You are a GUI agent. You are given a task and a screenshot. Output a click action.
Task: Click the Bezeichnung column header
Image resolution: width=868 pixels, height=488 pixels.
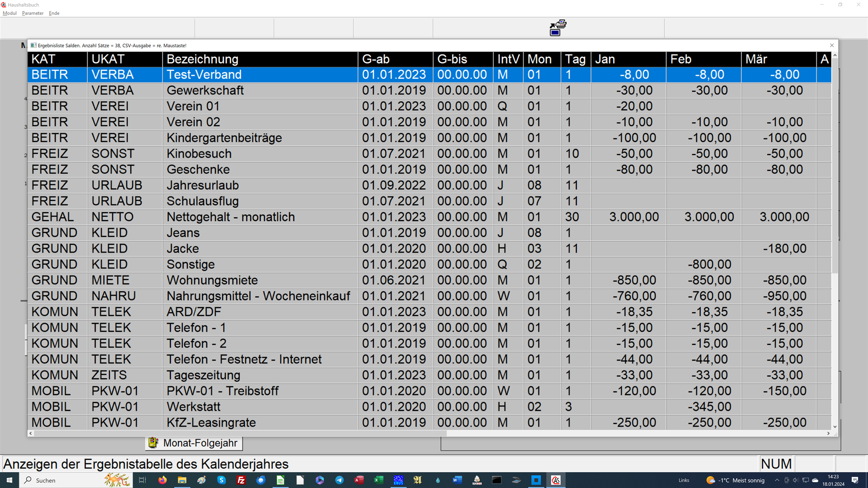[260, 59]
